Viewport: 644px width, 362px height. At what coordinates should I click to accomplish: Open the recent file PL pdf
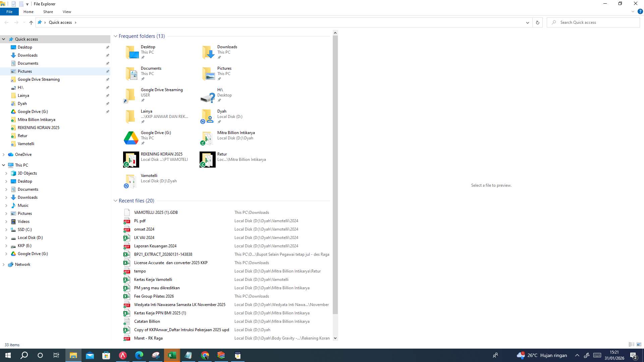coord(140,221)
